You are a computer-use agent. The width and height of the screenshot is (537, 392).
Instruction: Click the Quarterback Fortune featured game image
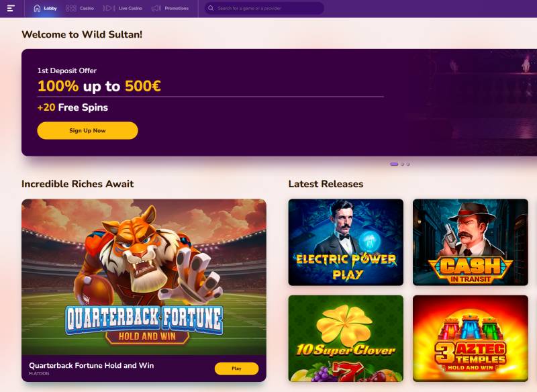[144, 277]
